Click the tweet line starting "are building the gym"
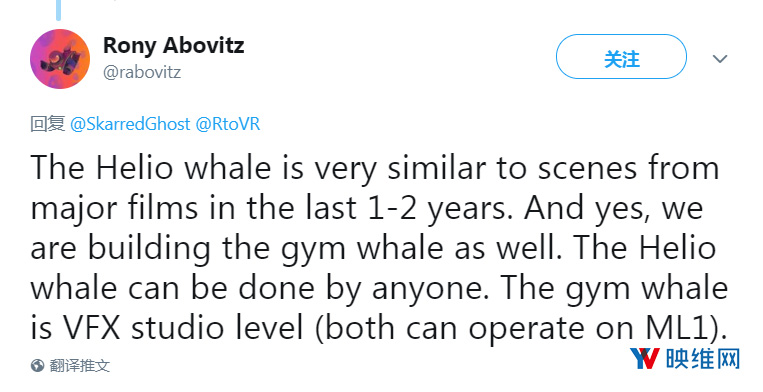The height and width of the screenshot is (392, 763). [373, 249]
